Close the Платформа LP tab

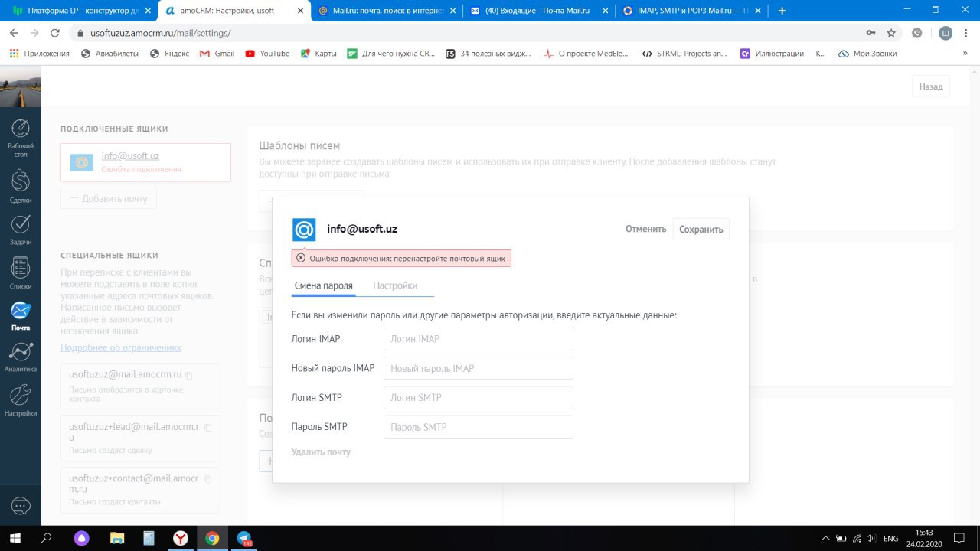tap(148, 11)
